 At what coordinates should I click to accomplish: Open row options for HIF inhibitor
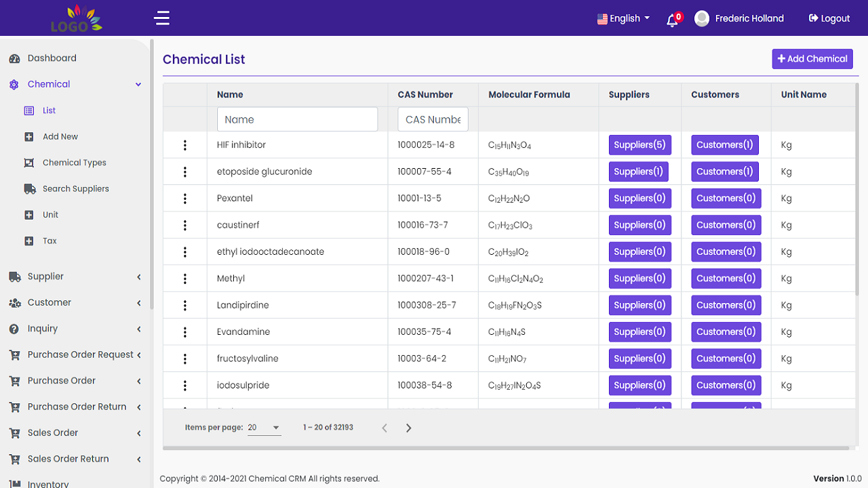pos(185,145)
